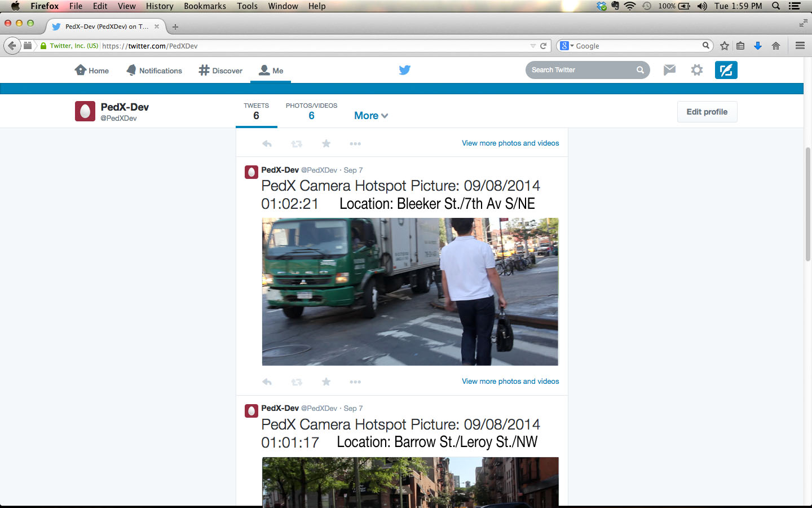Open Notifications in the Twitter navbar
812x508 pixels.
tap(154, 71)
